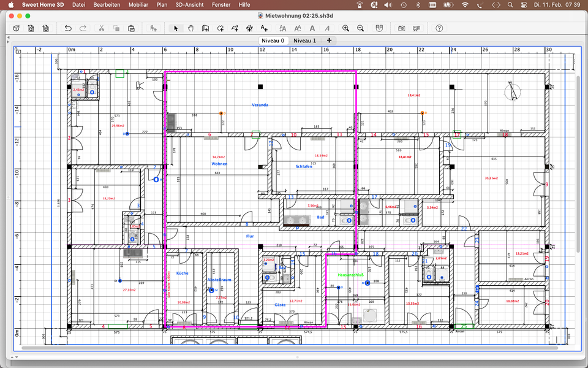Open the Fenster menu
Image resolution: width=588 pixels, height=368 pixels.
[221, 5]
